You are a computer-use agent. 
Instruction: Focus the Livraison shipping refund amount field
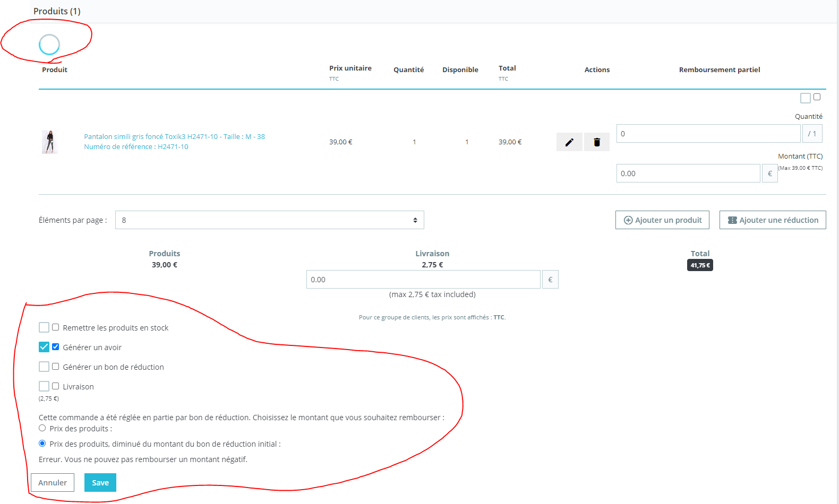point(423,280)
